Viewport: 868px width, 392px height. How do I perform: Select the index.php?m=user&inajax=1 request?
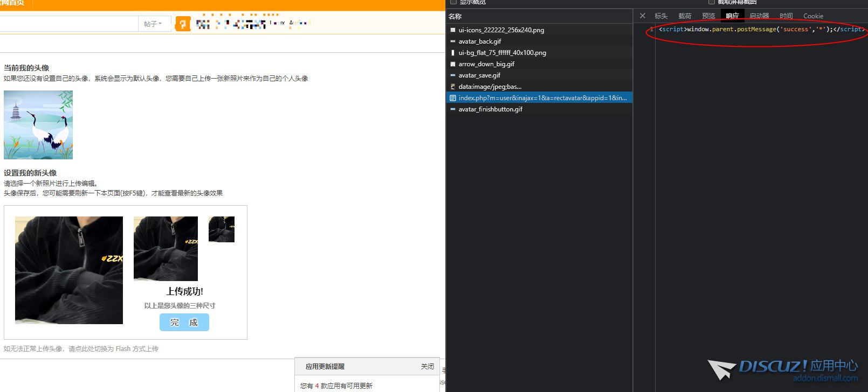pos(539,98)
